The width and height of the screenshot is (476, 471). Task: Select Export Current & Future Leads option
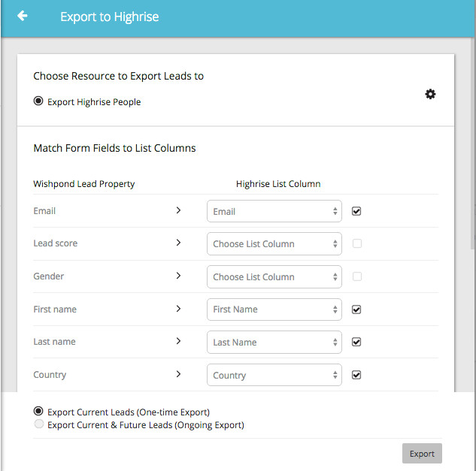click(x=39, y=424)
